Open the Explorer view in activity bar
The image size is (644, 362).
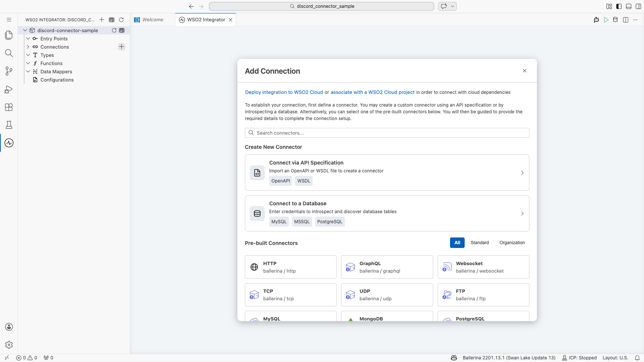[x=9, y=35]
